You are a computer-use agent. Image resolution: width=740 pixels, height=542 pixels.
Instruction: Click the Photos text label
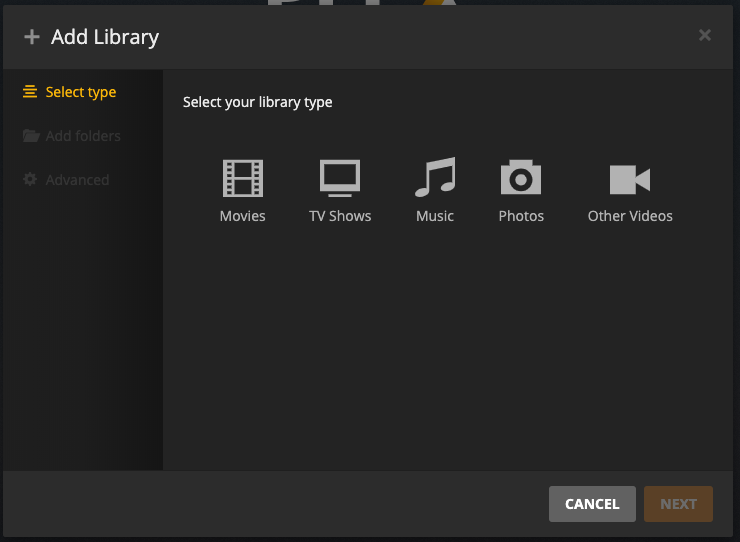pyautogui.click(x=521, y=216)
